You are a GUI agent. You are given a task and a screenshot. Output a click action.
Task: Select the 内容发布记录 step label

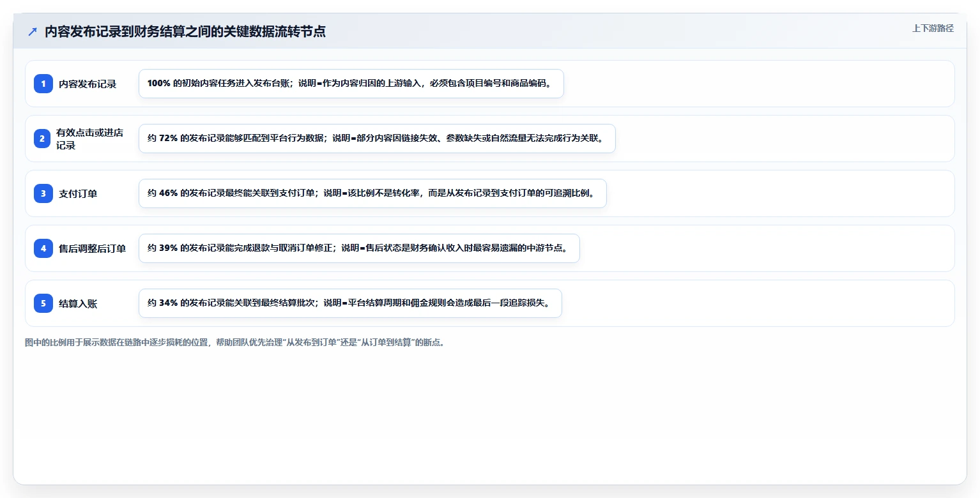[x=88, y=84]
